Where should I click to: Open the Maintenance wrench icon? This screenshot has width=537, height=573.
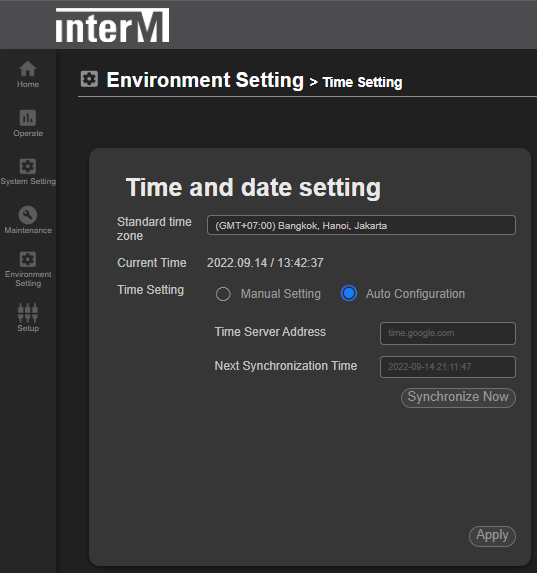click(x=28, y=215)
